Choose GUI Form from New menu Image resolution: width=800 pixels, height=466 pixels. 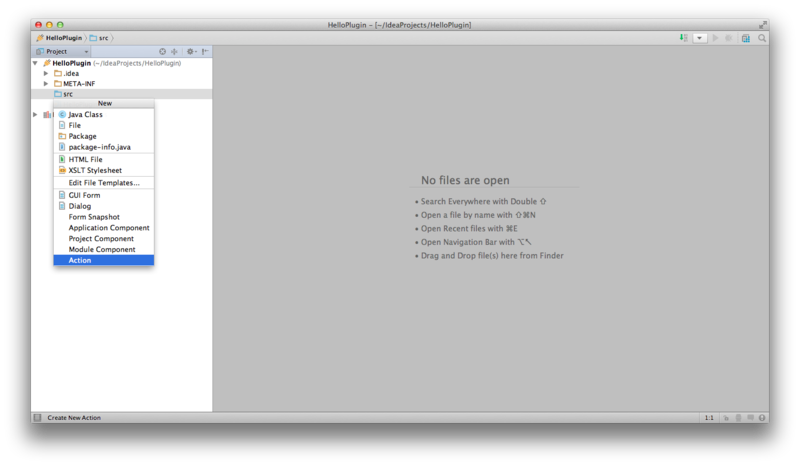(104, 195)
